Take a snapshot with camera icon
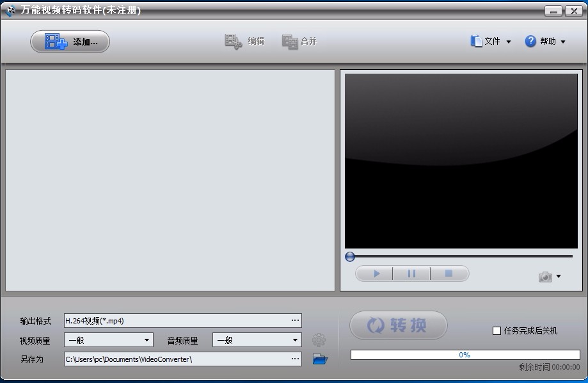Viewport: 588px width, 383px height. (545, 277)
